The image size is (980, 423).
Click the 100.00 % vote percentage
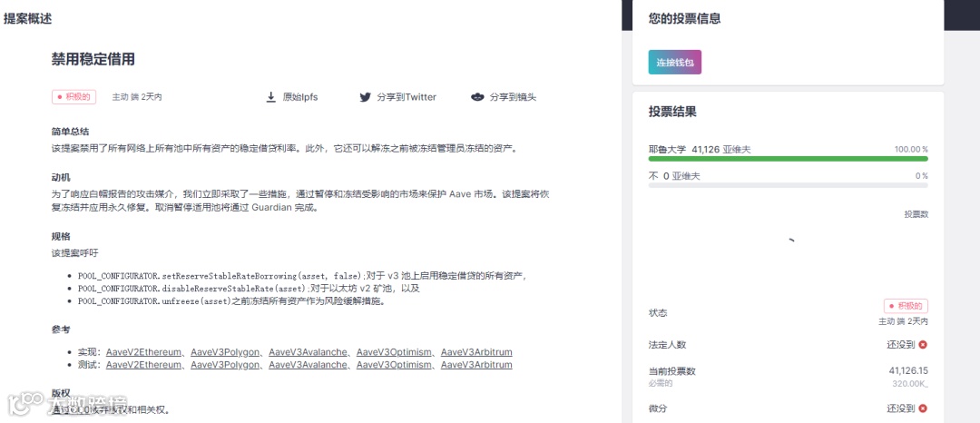point(911,150)
